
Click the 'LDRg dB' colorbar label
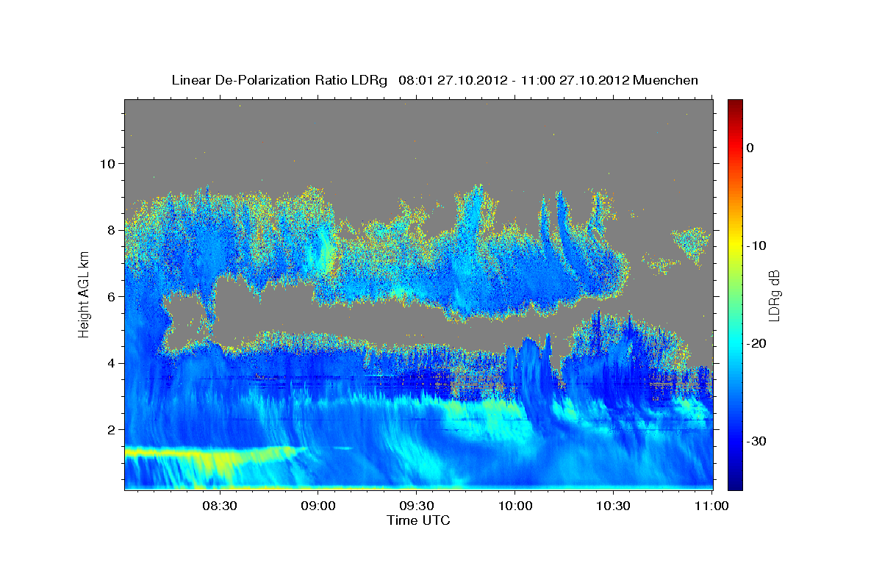pos(775,295)
